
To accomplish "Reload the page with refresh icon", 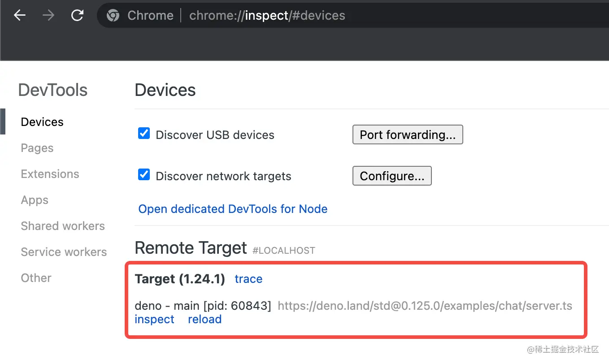I will pyautogui.click(x=78, y=16).
